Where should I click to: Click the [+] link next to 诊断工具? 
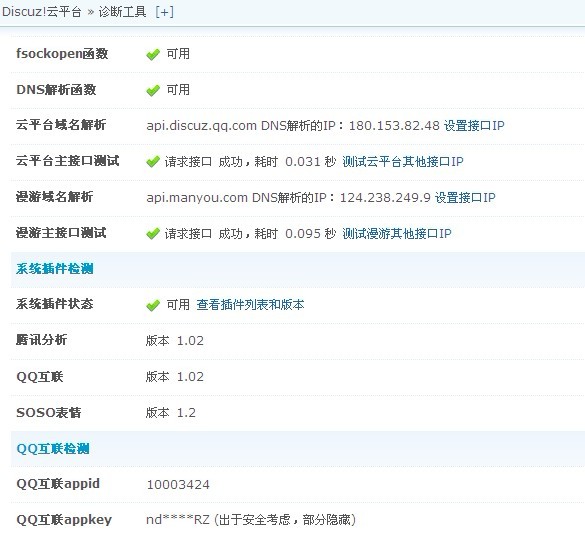click(165, 12)
